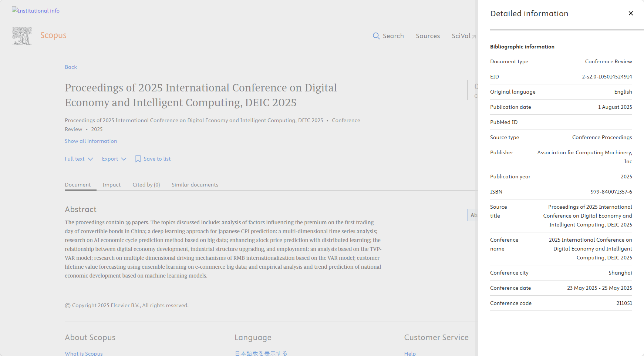This screenshot has width=644, height=356.
Task: Click the bookmark icon for Save to list
Action: click(138, 159)
